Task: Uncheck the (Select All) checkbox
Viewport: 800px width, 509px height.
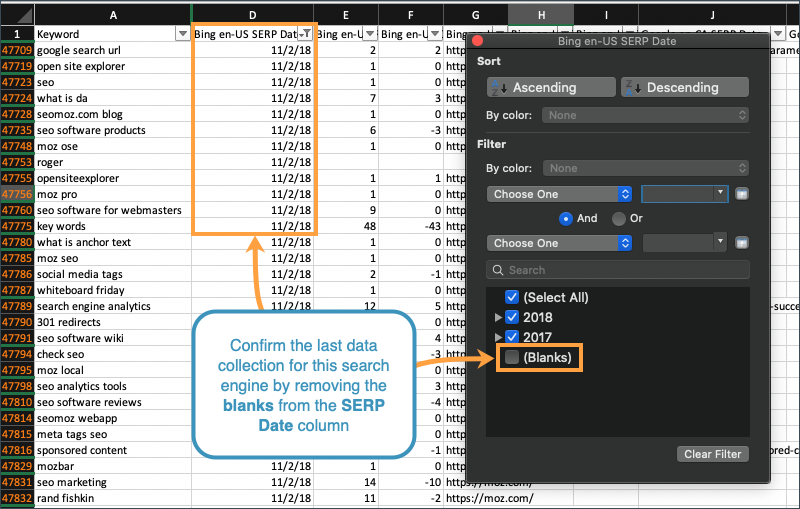Action: tap(512, 297)
